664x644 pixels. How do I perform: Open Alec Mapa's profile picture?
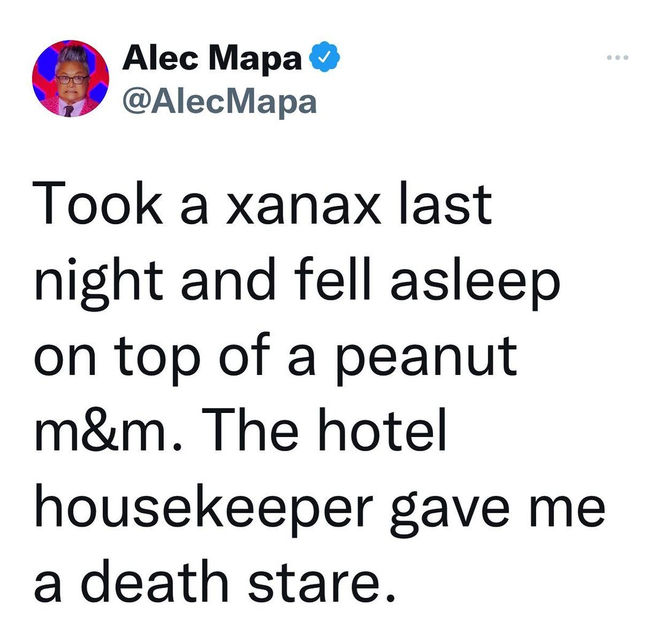point(70,79)
